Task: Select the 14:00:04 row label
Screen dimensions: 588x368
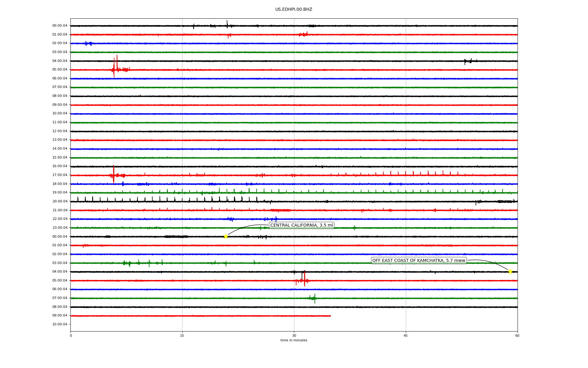Action: click(x=60, y=149)
